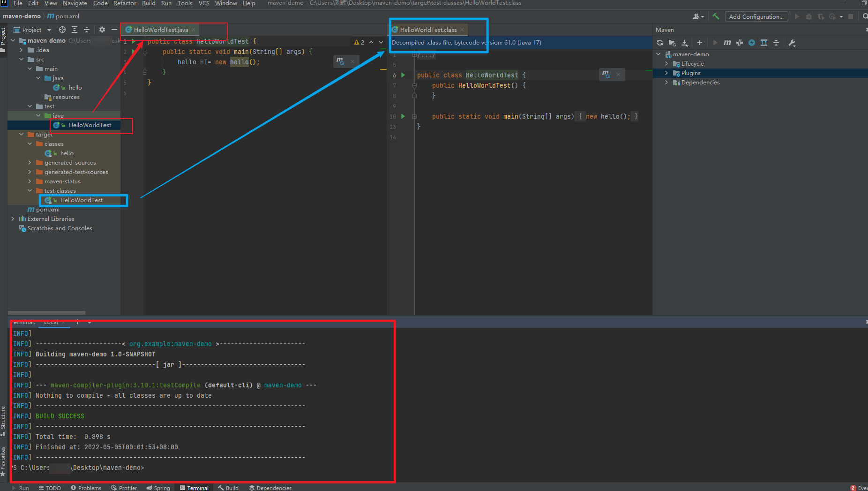Screen dimensions: 868x491
Task: Run main method at line 2 gutter
Action: tap(134, 52)
